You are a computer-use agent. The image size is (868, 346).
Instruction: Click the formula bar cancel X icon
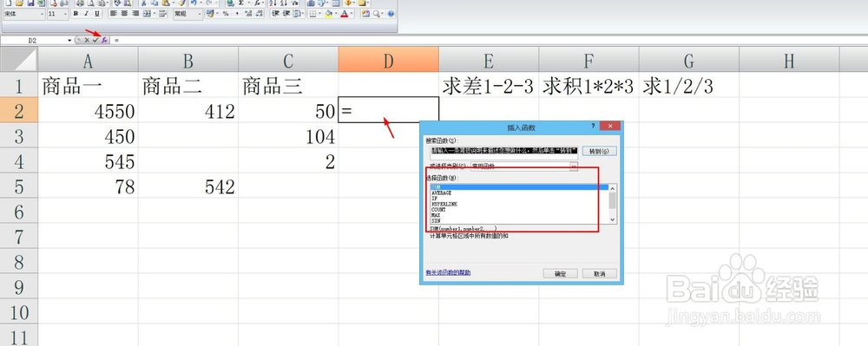click(x=87, y=40)
